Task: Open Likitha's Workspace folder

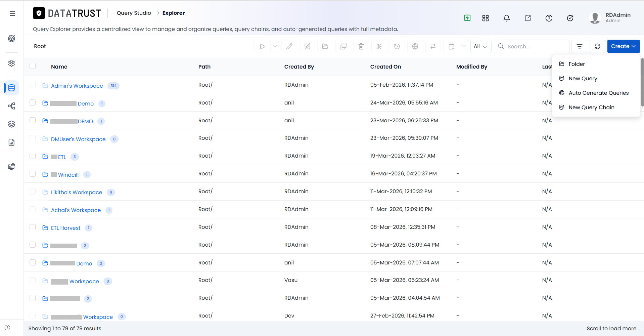Action: click(x=77, y=192)
